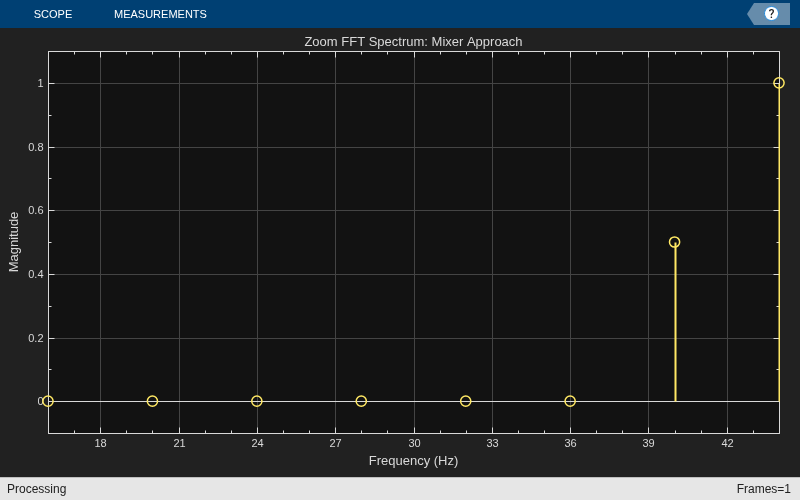Select the 40 Hz peak marker at 0.5
The height and width of the screenshot is (500, 800).
(674, 242)
